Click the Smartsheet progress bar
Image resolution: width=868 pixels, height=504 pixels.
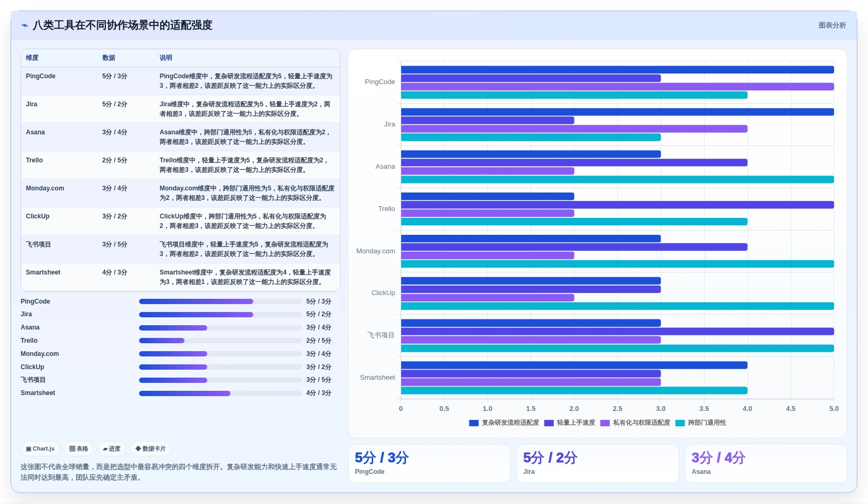click(220, 393)
